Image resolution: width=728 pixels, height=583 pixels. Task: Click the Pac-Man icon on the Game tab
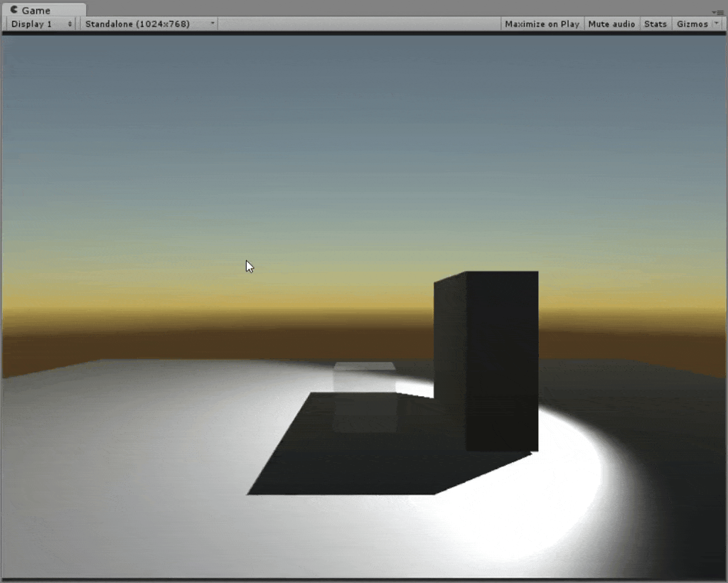click(14, 10)
